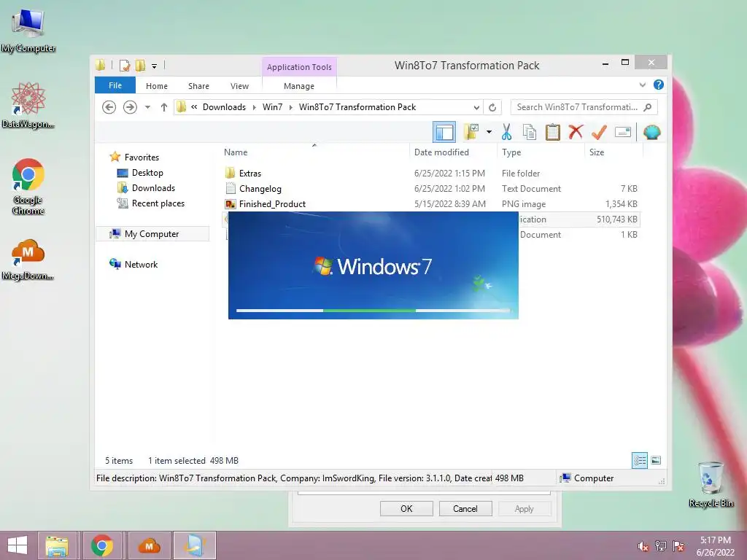Open the Share ribbon tab

[198, 86]
